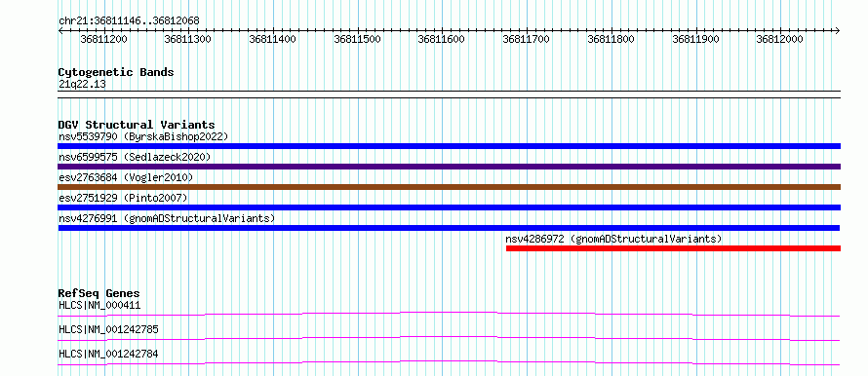
Task: Open esv2763684 (Vogler2010) label
Action: pyautogui.click(x=126, y=177)
